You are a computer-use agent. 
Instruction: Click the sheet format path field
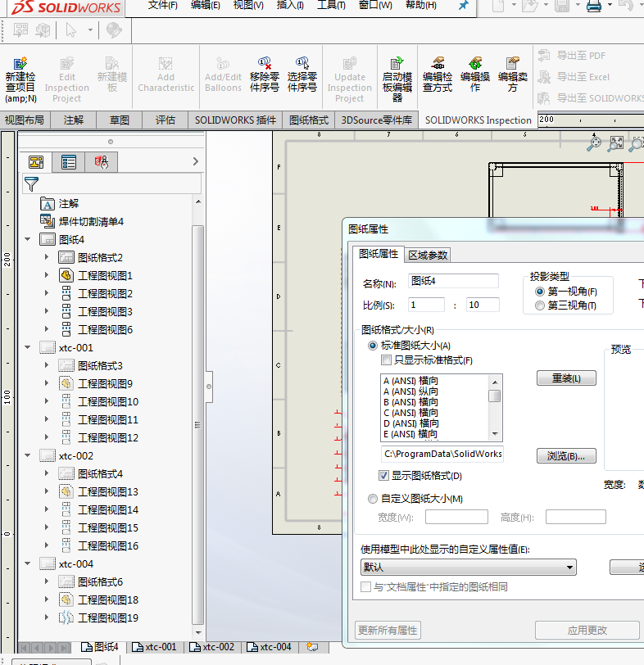click(442, 454)
